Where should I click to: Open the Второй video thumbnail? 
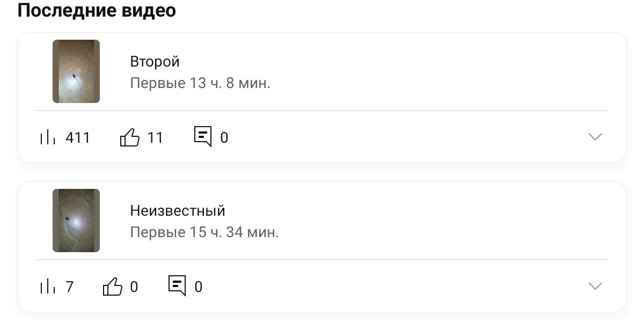point(76,71)
